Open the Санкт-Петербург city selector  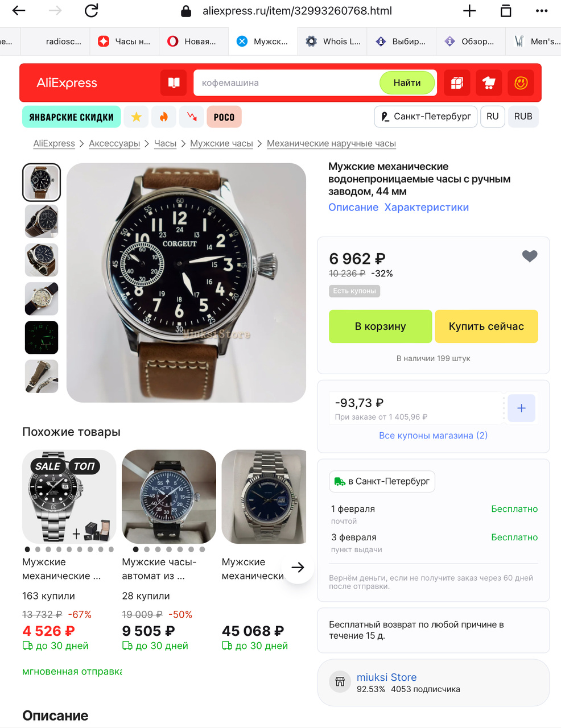426,117
